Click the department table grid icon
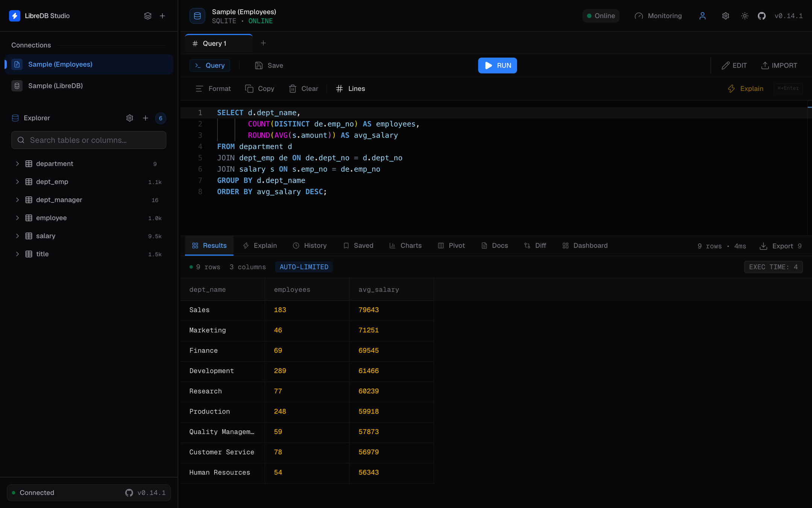 (29, 164)
